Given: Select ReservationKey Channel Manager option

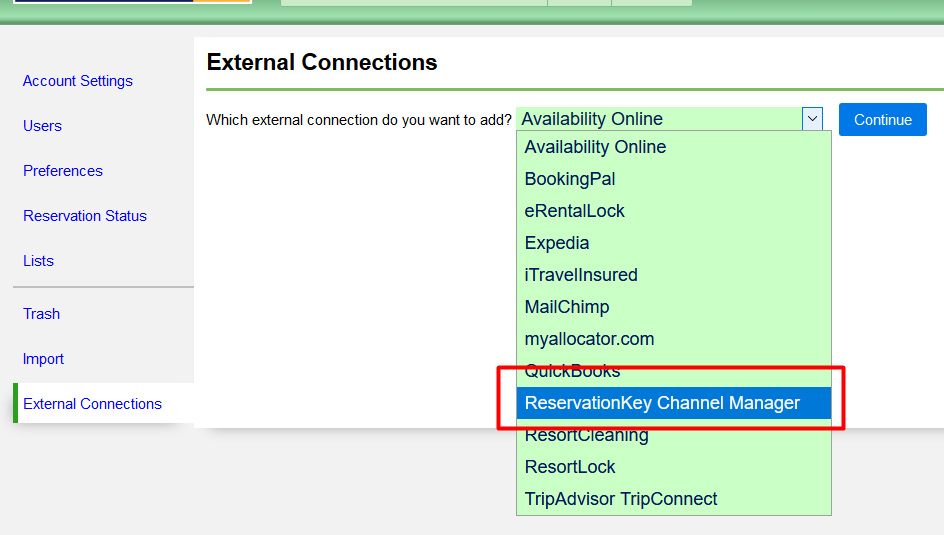Looking at the screenshot, I should [x=662, y=403].
